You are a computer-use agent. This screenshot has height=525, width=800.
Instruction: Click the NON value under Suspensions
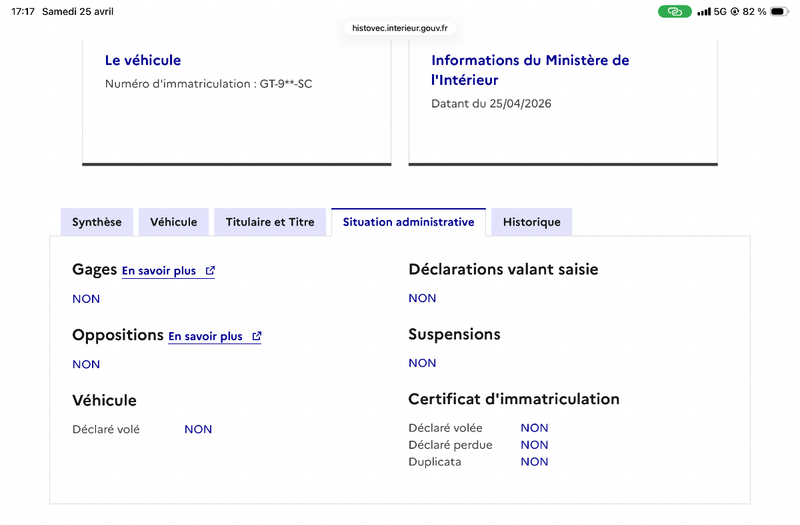click(x=422, y=363)
